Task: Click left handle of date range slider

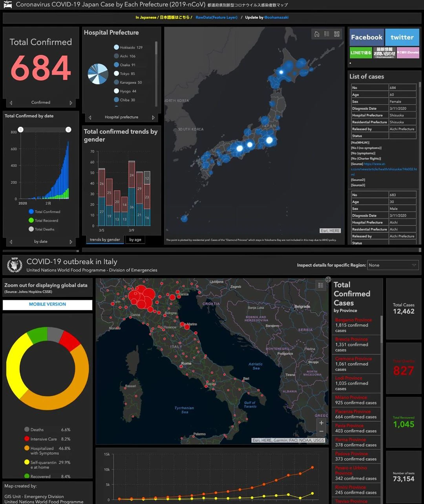Action: (x=21, y=130)
